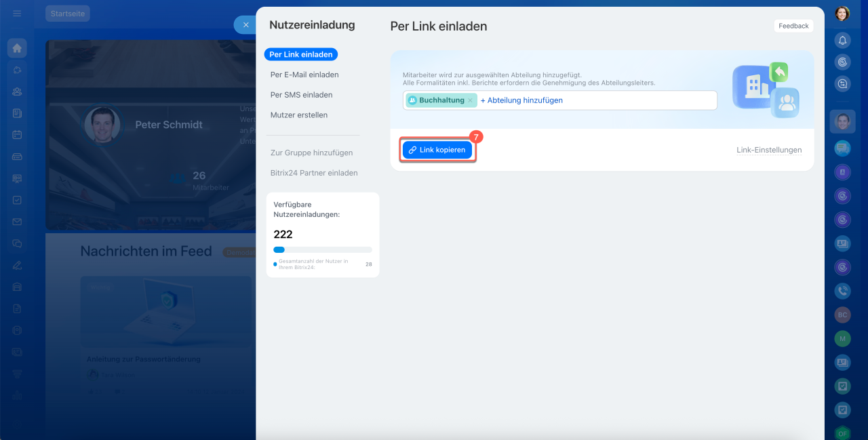868x440 pixels.
Task: Open the hamburger main menu
Action: pyautogui.click(x=17, y=14)
